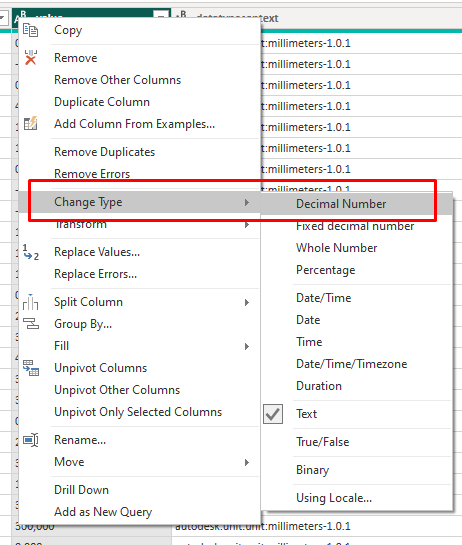Screen dimensions: 462x545
Task: Click the Split Column icon
Action: (x=31, y=302)
